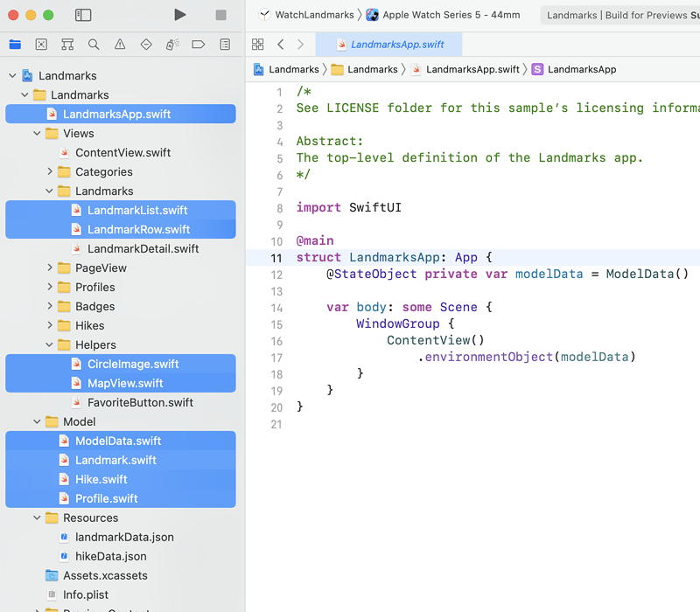
Task: Click the line 12 gutter number
Action: [276, 275]
